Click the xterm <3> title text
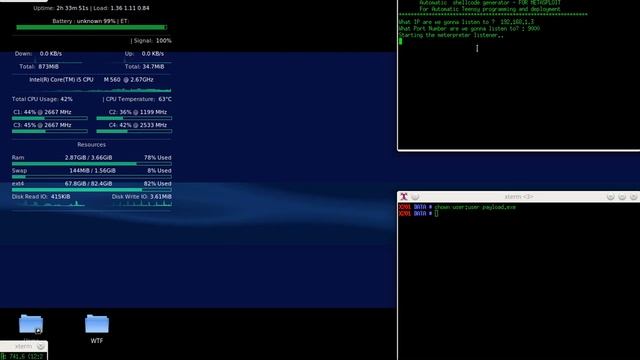Screen dimensions: 640x360 [519, 197]
